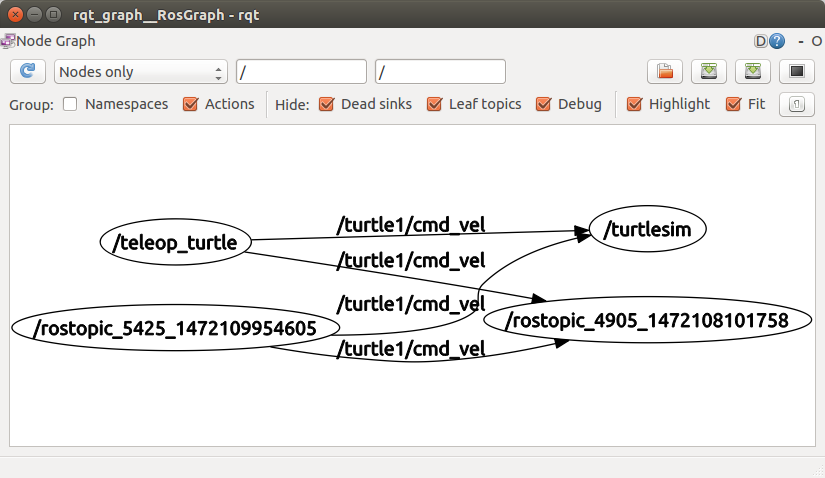Click the save as SVG icon
This screenshot has width=825, height=478.
(753, 72)
